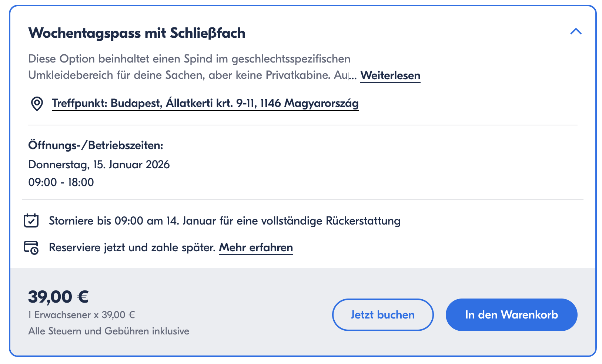
Task: Click the opening hours 09:00 - 18:00
Action: (x=61, y=182)
